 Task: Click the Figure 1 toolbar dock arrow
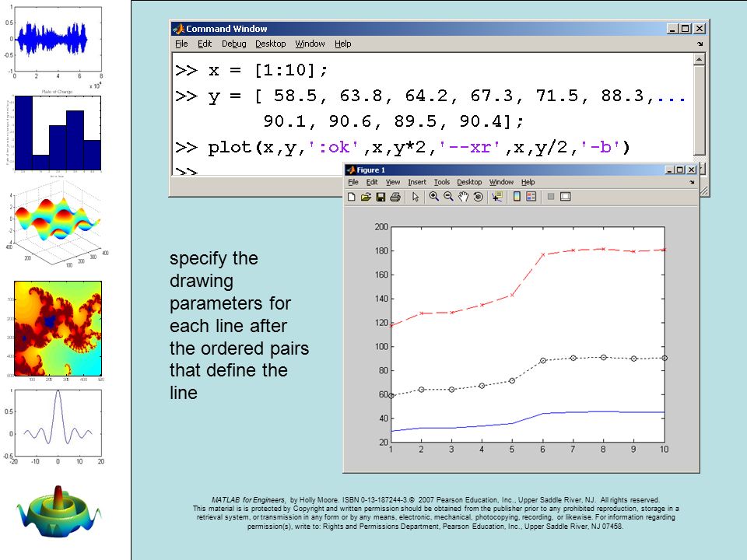692,182
